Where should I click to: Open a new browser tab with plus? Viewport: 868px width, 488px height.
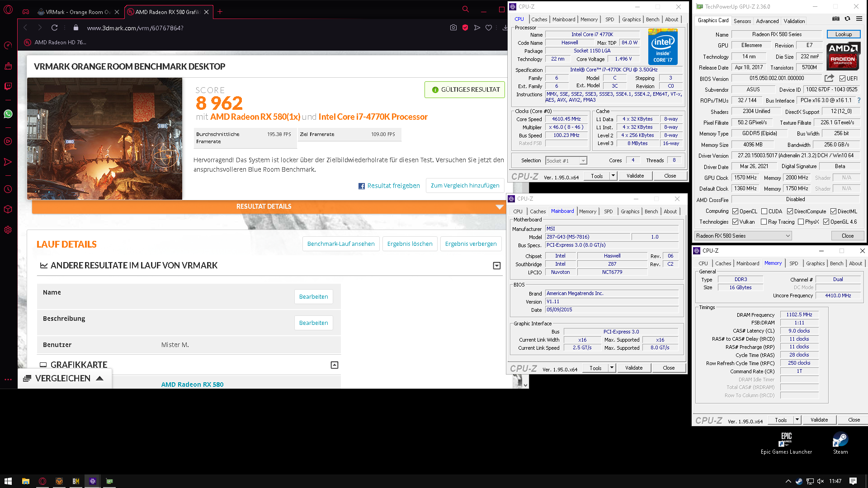click(220, 12)
